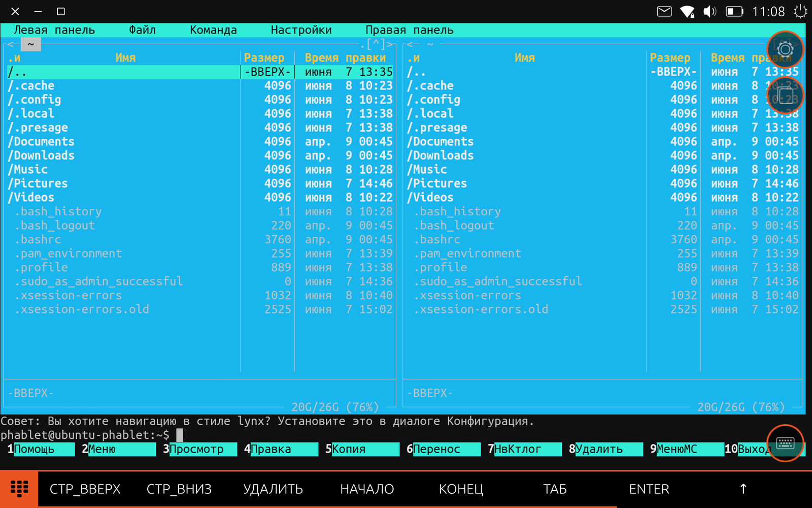Image resolution: width=812 pixels, height=508 pixels.
Task: Open the Левая панель menu
Action: point(54,30)
